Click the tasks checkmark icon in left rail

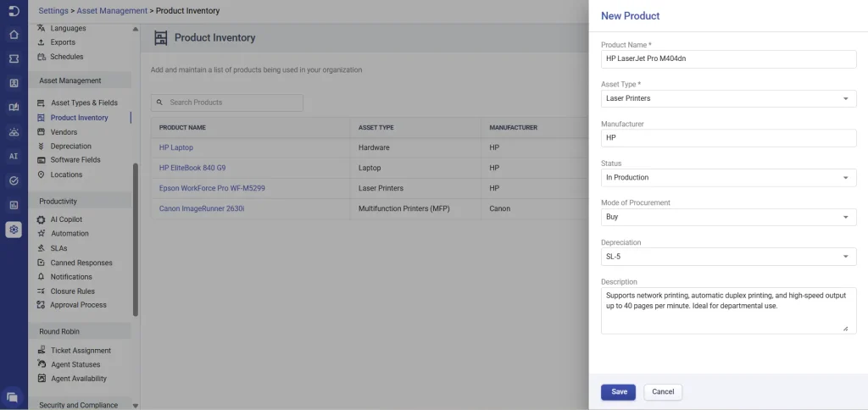(14, 180)
